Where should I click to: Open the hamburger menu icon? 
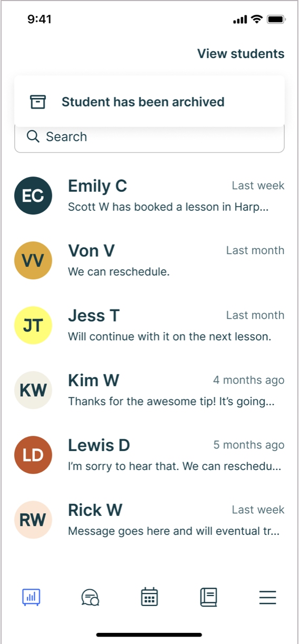click(267, 597)
